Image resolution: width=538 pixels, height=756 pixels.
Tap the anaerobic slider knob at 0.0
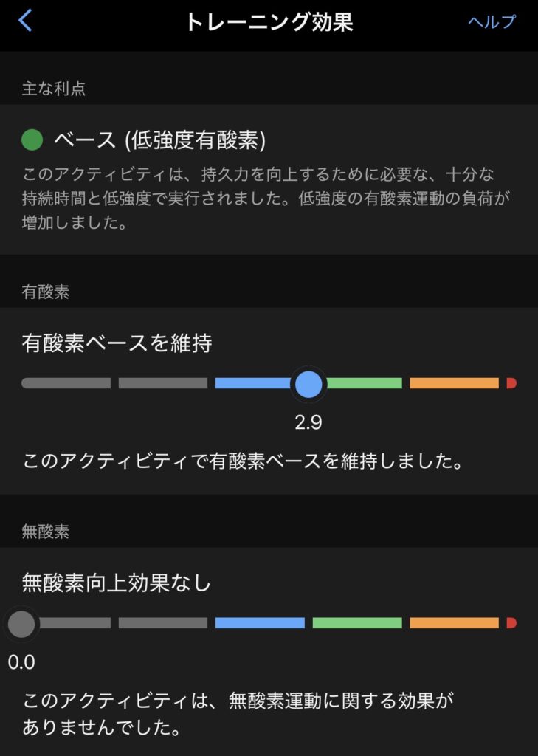tap(21, 624)
